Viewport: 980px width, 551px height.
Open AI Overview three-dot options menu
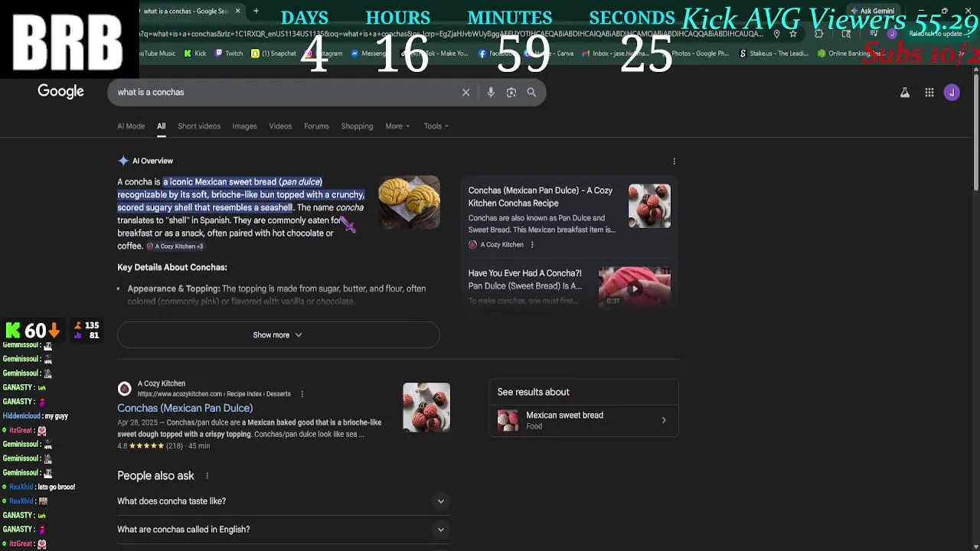(675, 161)
